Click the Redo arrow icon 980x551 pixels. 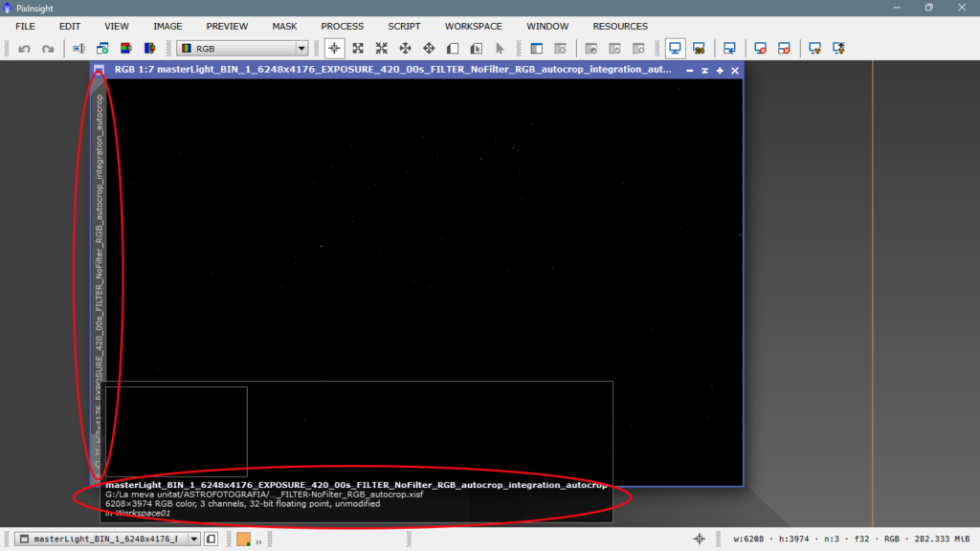[x=48, y=48]
